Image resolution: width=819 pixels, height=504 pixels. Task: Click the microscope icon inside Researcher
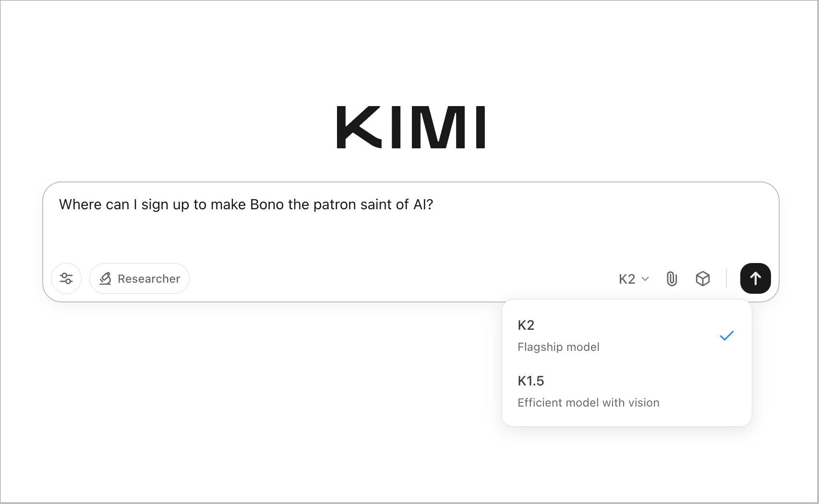coord(105,278)
